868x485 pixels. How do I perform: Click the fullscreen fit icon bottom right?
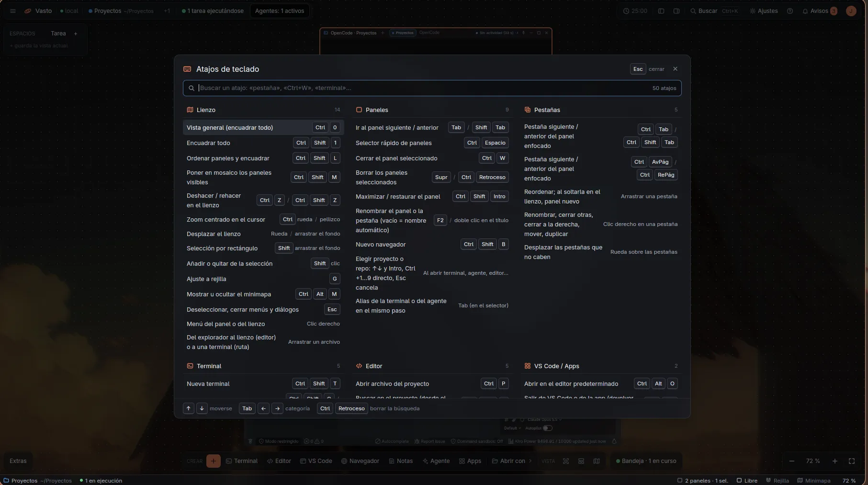(x=852, y=461)
